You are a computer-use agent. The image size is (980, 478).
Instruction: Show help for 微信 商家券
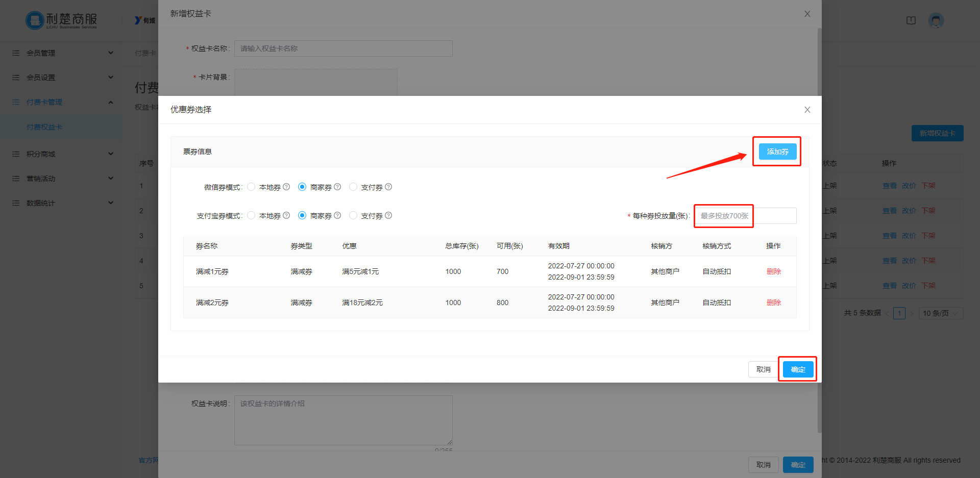[337, 187]
